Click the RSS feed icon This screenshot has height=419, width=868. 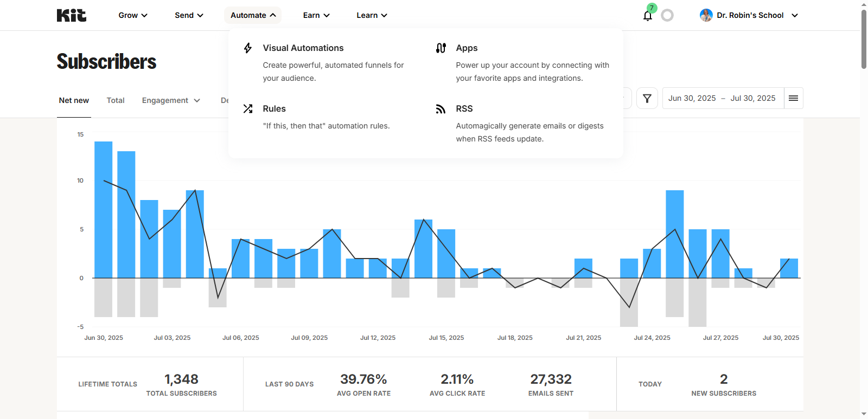tap(441, 109)
